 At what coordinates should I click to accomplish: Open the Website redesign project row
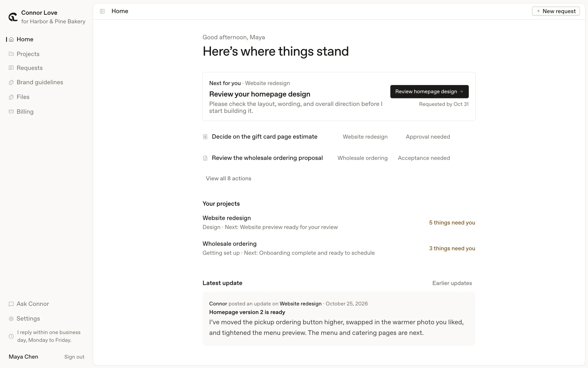(x=339, y=222)
